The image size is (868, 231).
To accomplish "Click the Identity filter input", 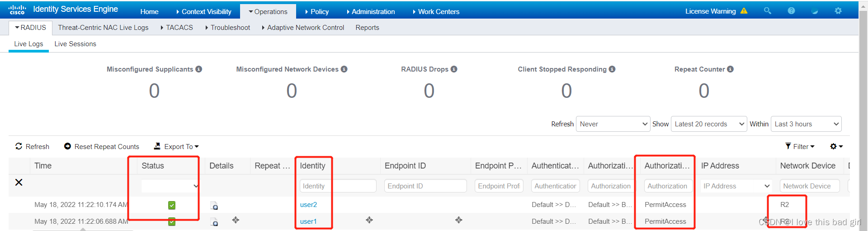I will [338, 186].
